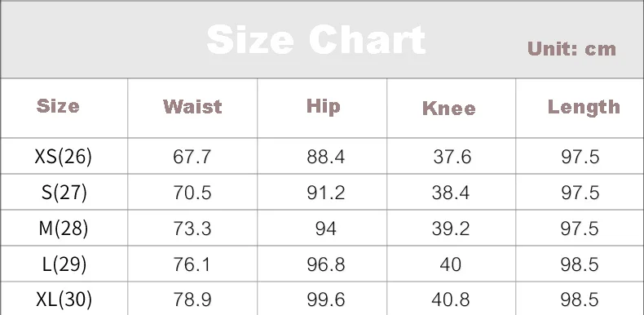Select the XL(30) size row label
The image size is (644, 315).
point(64,299)
